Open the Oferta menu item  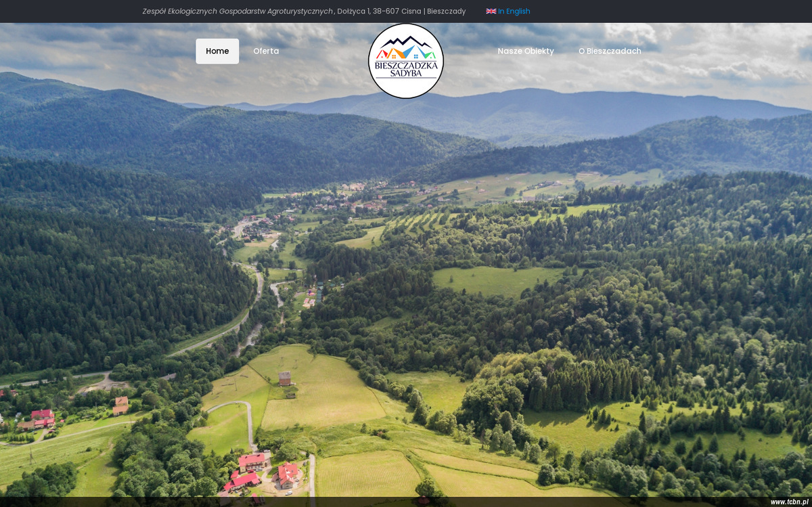click(266, 51)
